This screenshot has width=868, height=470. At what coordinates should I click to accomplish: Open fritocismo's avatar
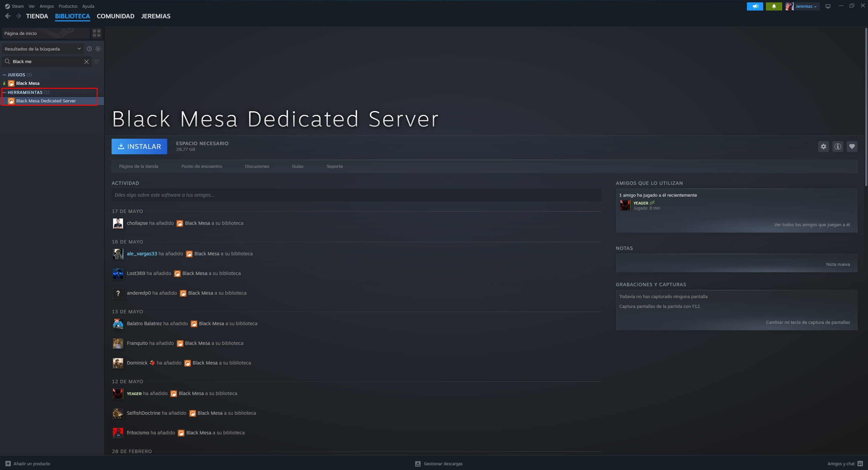(118, 433)
